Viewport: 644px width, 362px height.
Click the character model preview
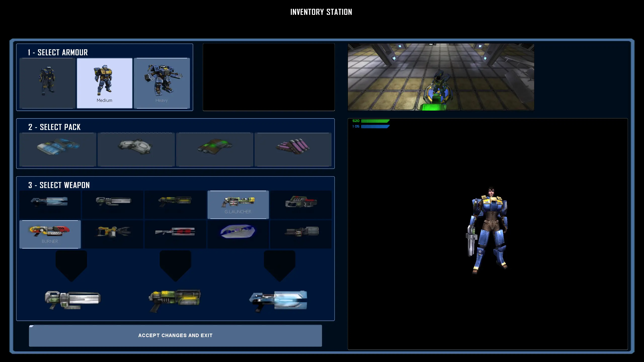pyautogui.click(x=488, y=230)
